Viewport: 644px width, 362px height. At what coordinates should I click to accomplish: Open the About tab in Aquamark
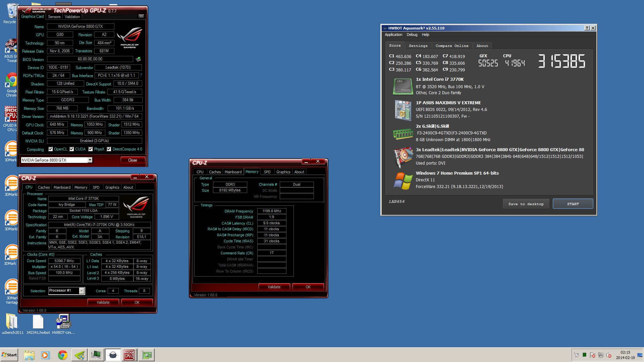[482, 46]
